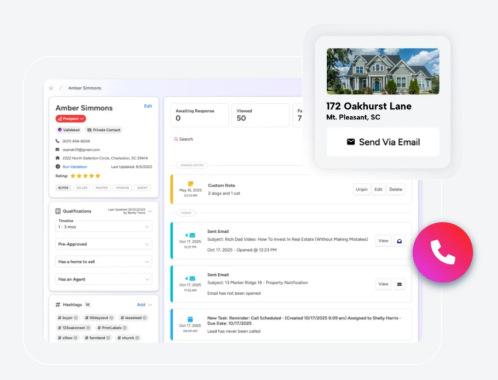The height and width of the screenshot is (380, 498).
Task: Collapse the Hashtags panel chevron
Action: coord(150,305)
